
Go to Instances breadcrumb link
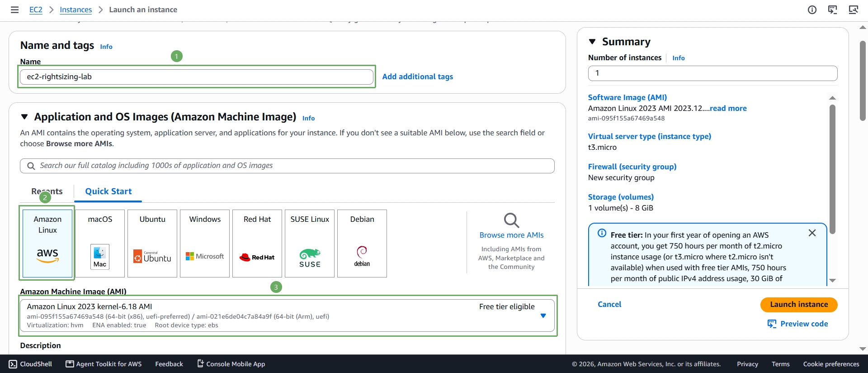coord(75,10)
